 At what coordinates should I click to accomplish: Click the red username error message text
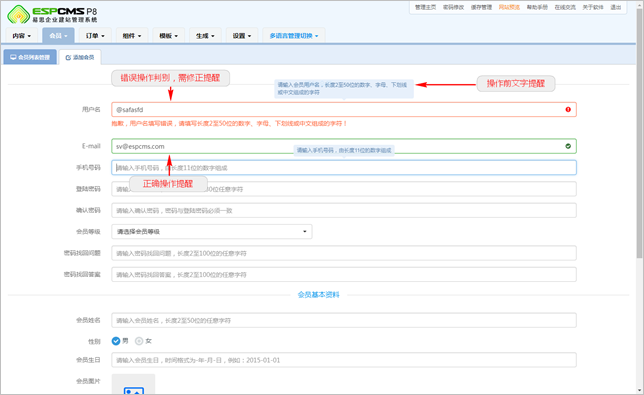click(229, 123)
